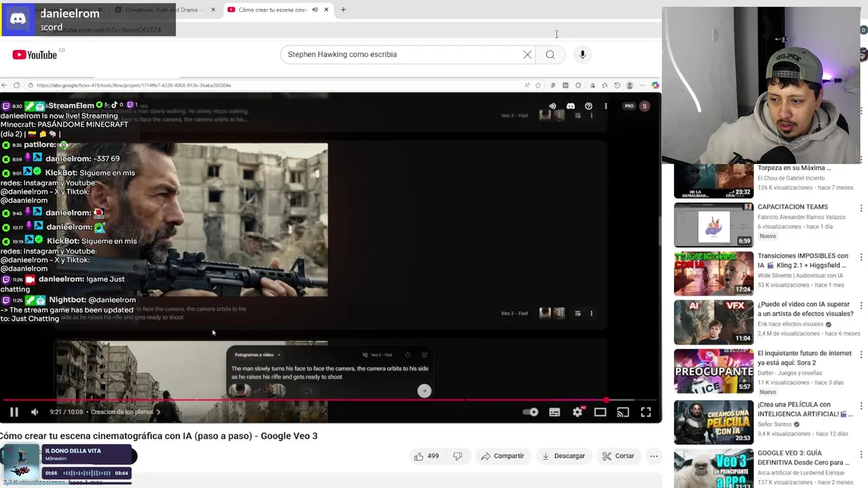Screen dimensions: 868x488
Task: Open the 'CAPACITACION TEAMS' video
Action: coord(793,207)
